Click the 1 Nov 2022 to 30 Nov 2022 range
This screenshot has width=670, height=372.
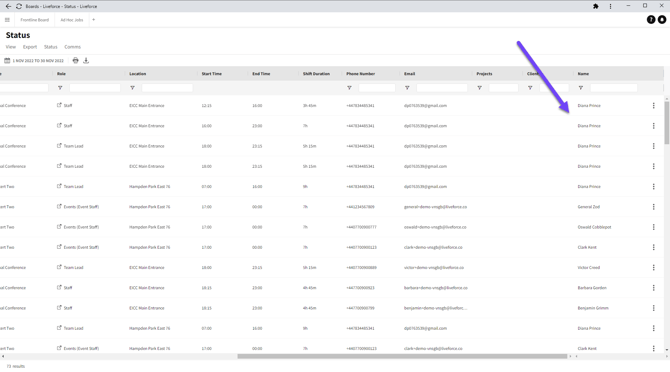38,61
